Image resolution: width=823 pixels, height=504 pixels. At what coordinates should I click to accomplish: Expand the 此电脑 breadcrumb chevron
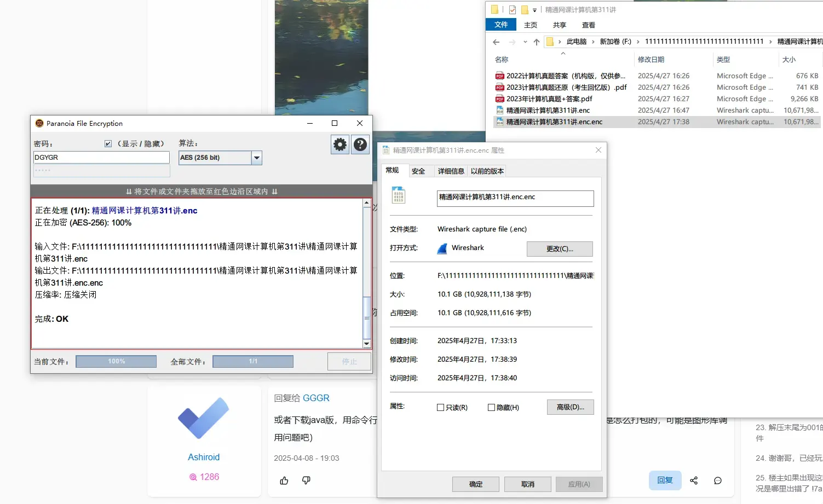click(x=593, y=42)
